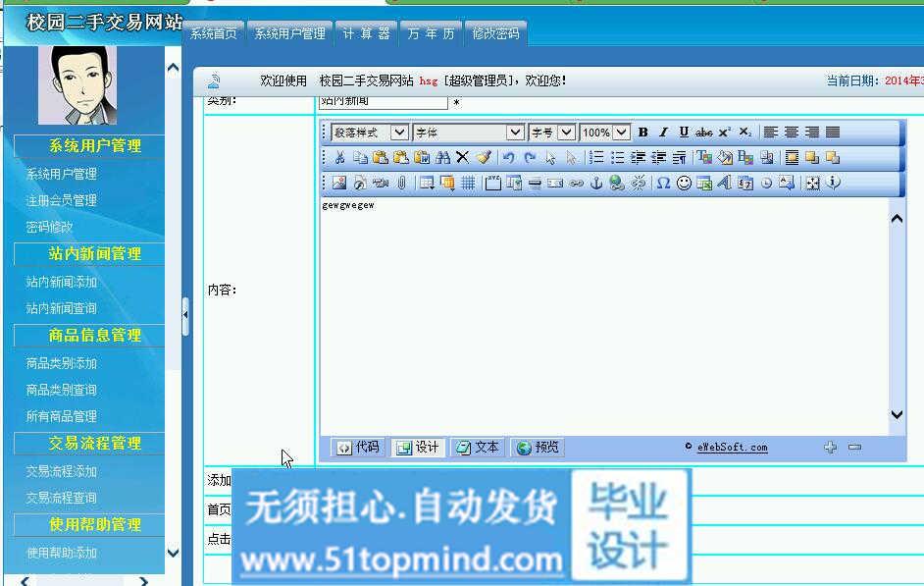Viewport: 924px width, 586px height.
Task: Switch editor to 代码 code mode
Action: 358,448
